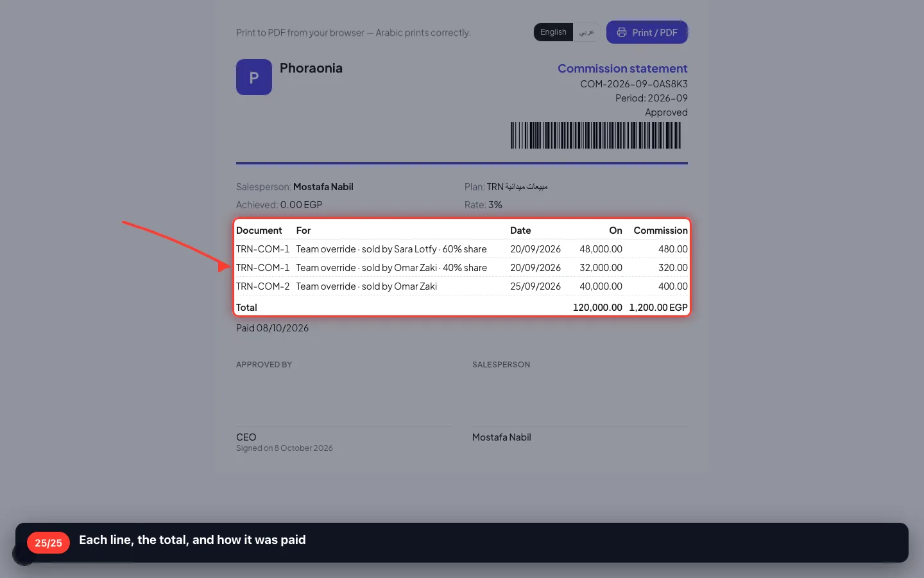Click the Commission statement heading
Screen dimensions: 924x578
point(622,69)
